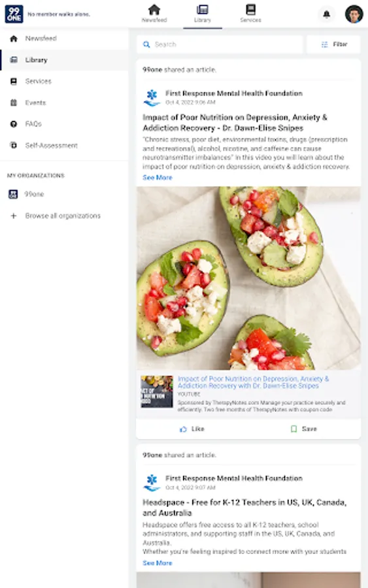This screenshot has width=368, height=588.
Task: Open the user profile avatar
Action: pos(354,14)
